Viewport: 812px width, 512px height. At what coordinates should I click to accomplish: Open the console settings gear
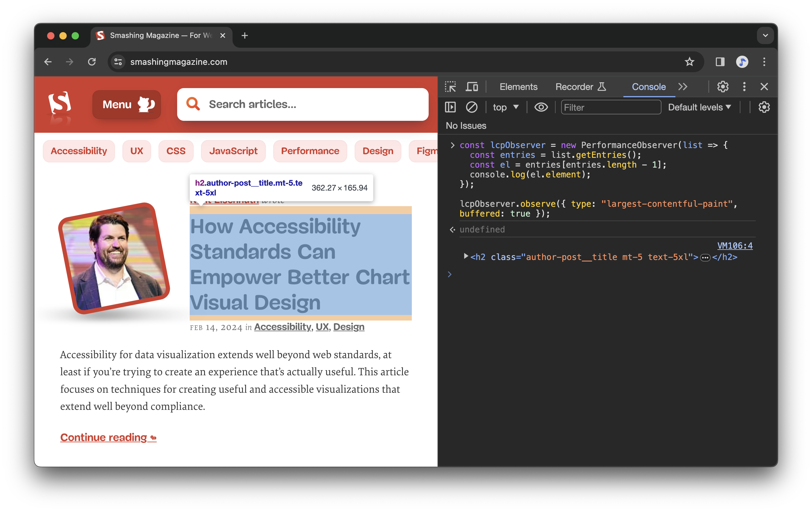pyautogui.click(x=764, y=107)
